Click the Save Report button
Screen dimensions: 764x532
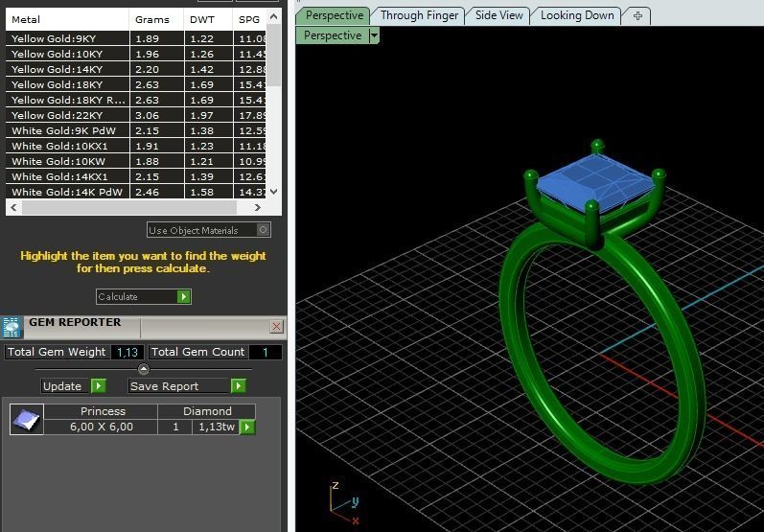179,386
